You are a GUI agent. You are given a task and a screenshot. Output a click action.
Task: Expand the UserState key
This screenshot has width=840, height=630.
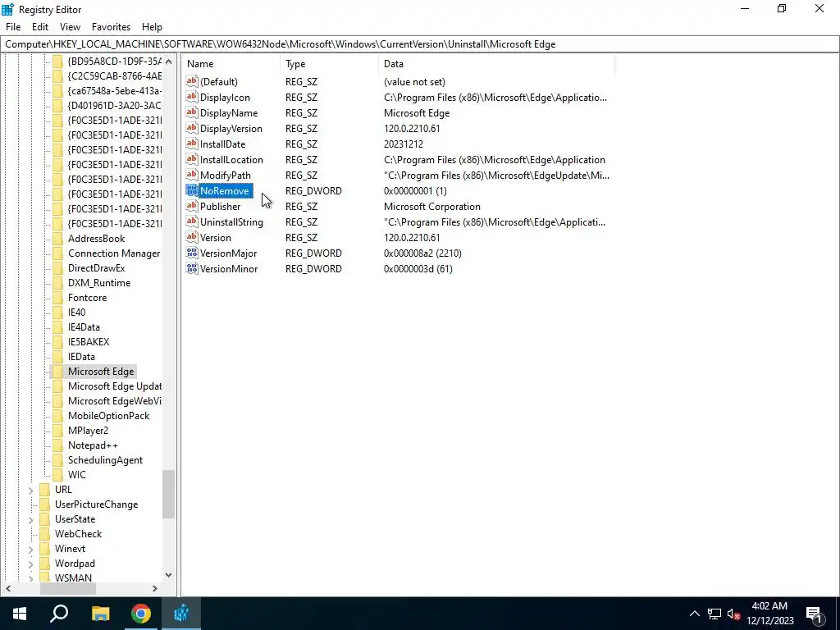click(31, 519)
